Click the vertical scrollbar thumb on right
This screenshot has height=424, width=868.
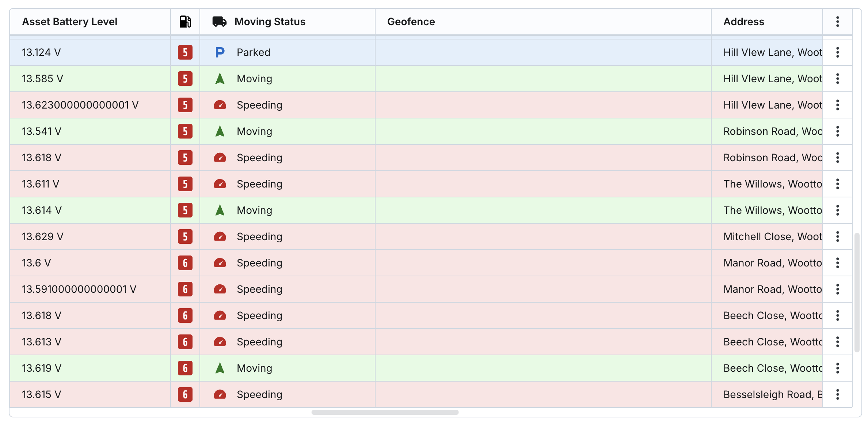(857, 292)
